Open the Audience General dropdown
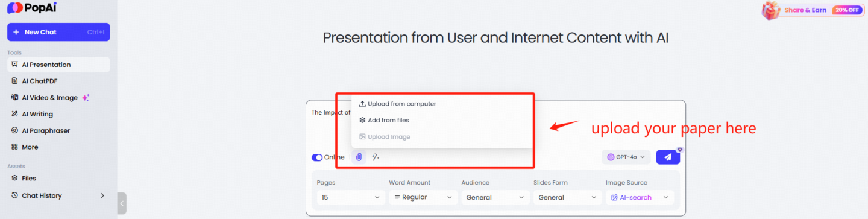The height and width of the screenshot is (219, 868). coord(495,197)
